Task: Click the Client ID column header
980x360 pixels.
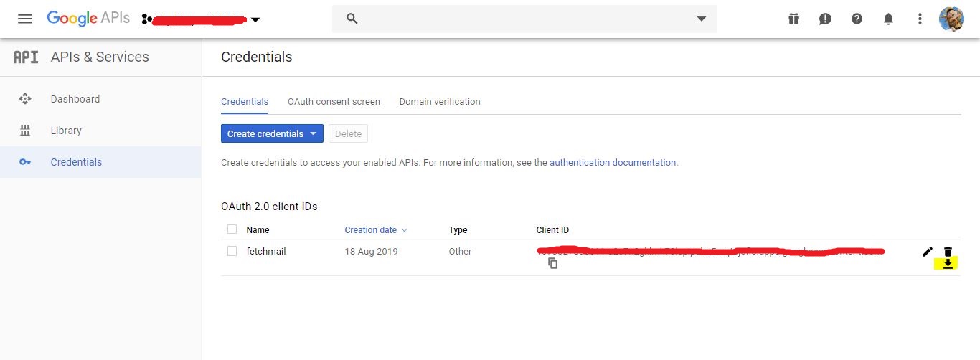Action: [x=552, y=230]
